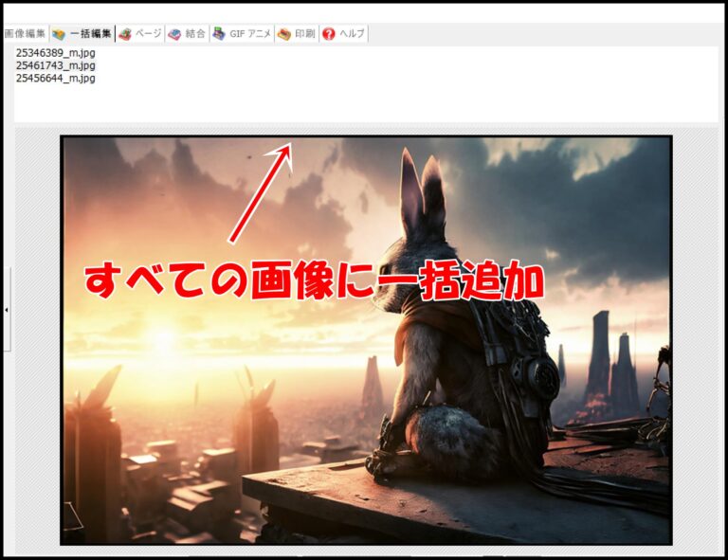Open the GIF アニメ tab

coord(242,34)
